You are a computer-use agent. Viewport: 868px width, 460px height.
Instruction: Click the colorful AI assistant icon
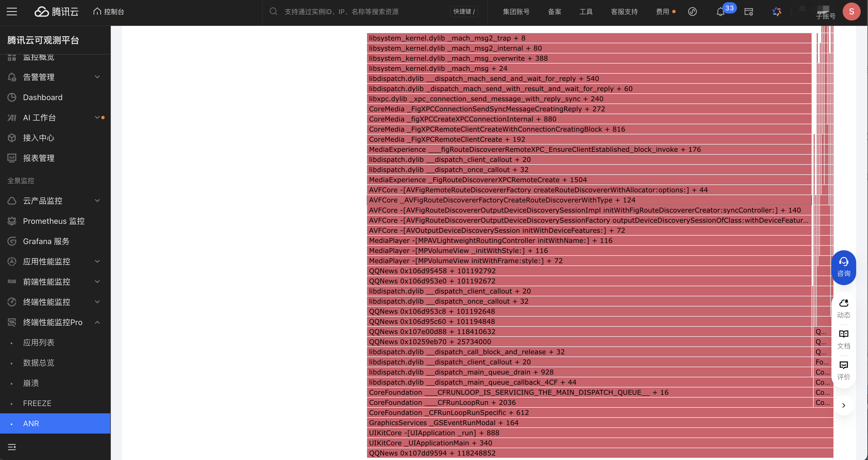tap(777, 12)
